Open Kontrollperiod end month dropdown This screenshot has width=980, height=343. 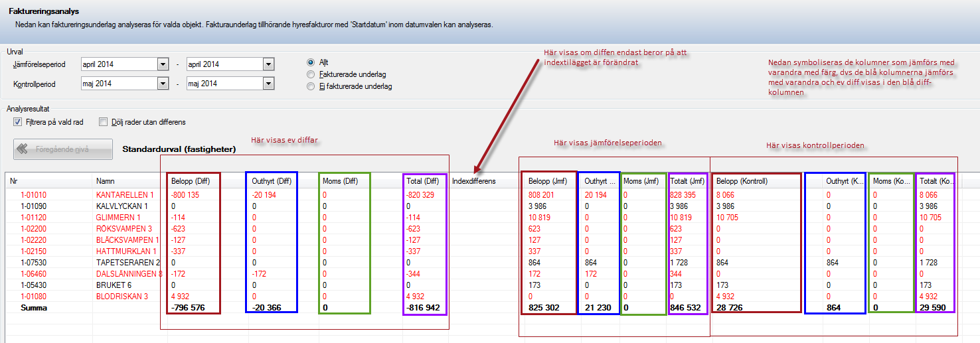[x=269, y=84]
